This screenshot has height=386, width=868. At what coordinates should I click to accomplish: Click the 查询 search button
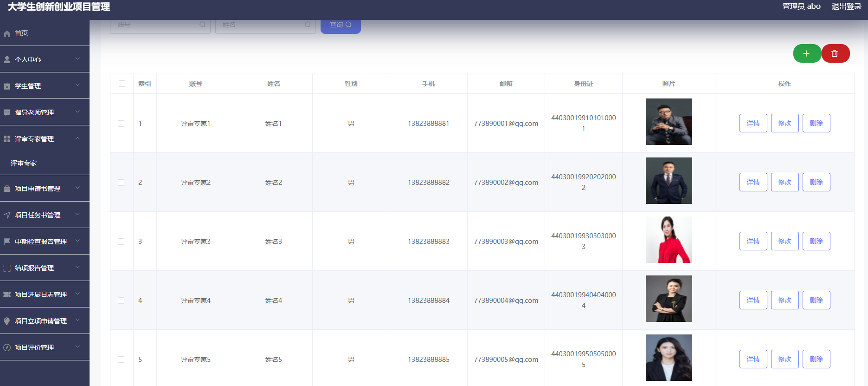pos(341,26)
